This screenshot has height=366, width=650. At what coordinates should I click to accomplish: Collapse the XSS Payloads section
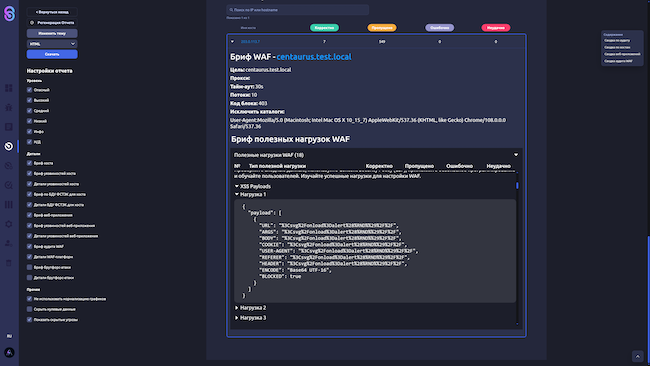[x=237, y=187]
